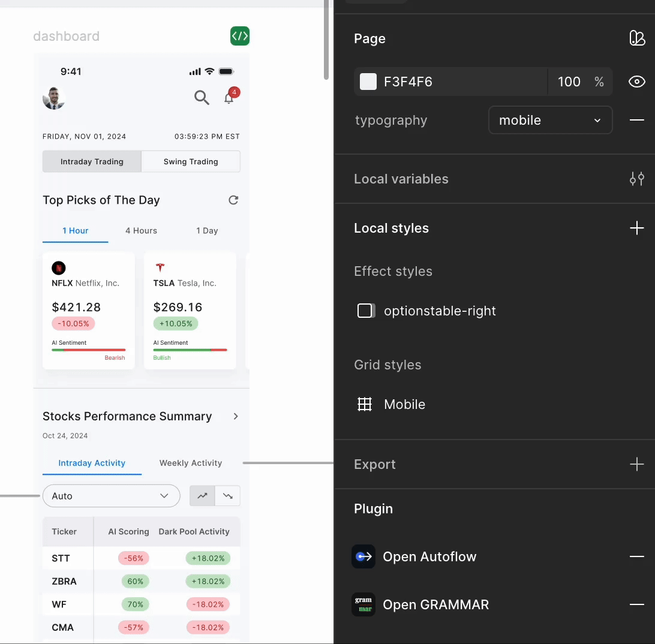Click the -10.05% change badge
The height and width of the screenshot is (644, 655).
74,324
